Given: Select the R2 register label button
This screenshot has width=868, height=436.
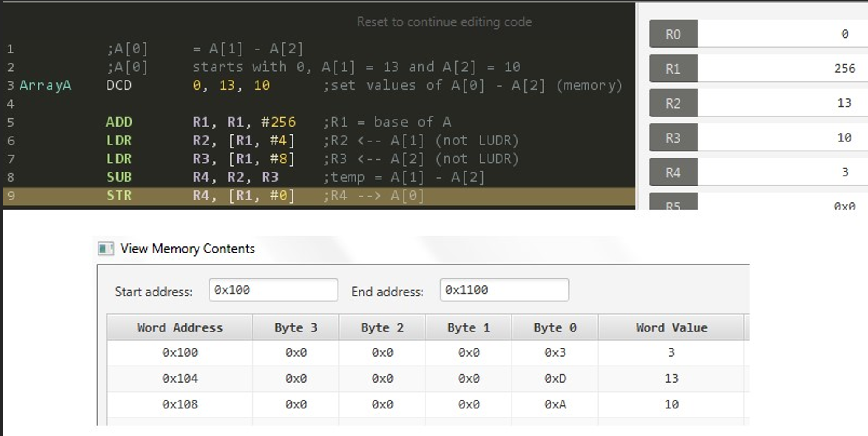Looking at the screenshot, I should 673,103.
